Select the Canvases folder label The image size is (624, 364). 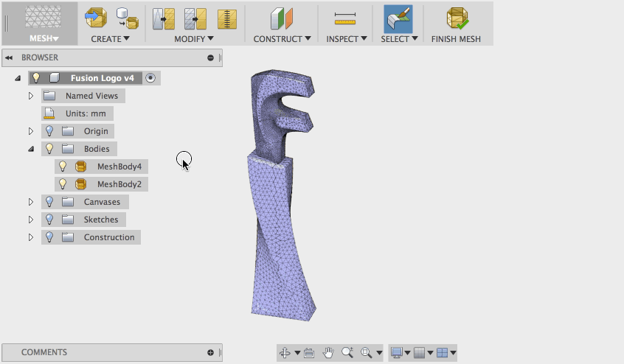[102, 202]
